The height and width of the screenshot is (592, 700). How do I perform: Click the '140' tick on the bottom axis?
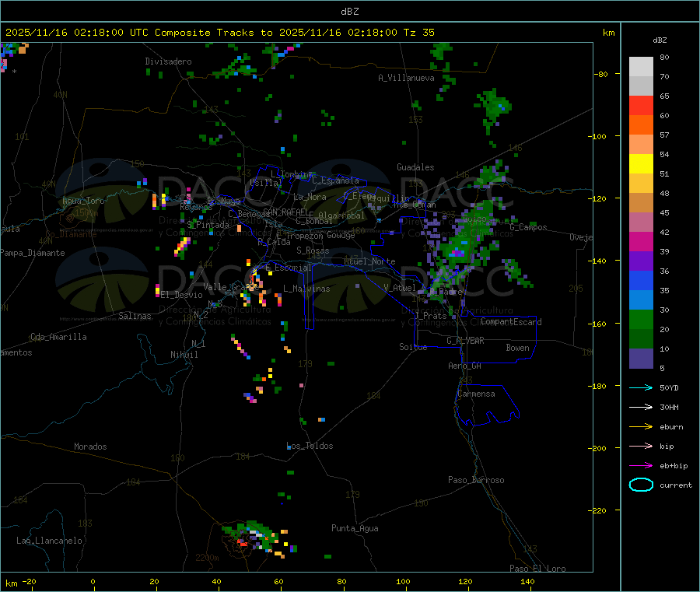click(527, 582)
